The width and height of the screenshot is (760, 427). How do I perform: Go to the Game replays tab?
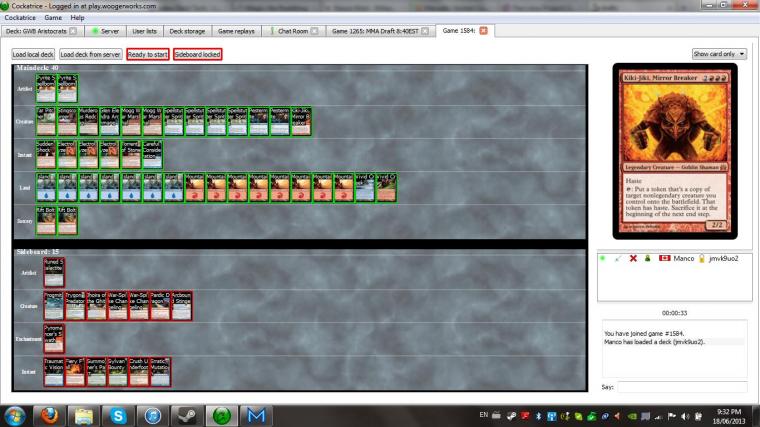click(x=236, y=31)
